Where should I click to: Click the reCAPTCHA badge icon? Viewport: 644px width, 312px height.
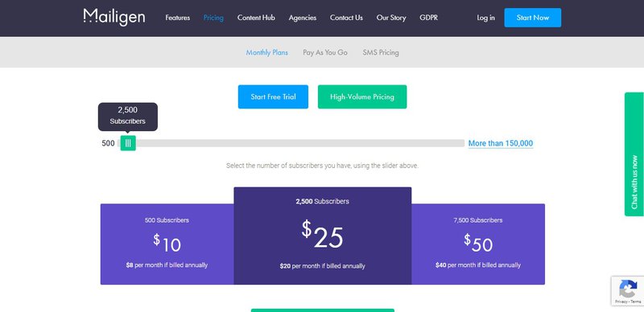click(628, 290)
